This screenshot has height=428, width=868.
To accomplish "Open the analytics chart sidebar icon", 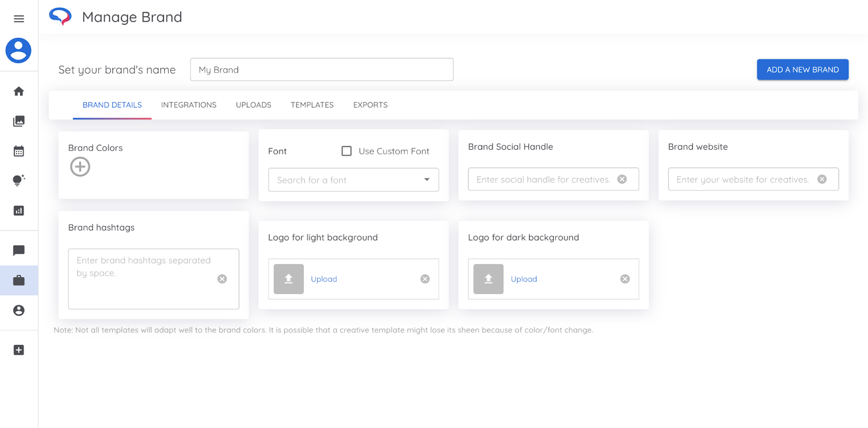I will (19, 210).
